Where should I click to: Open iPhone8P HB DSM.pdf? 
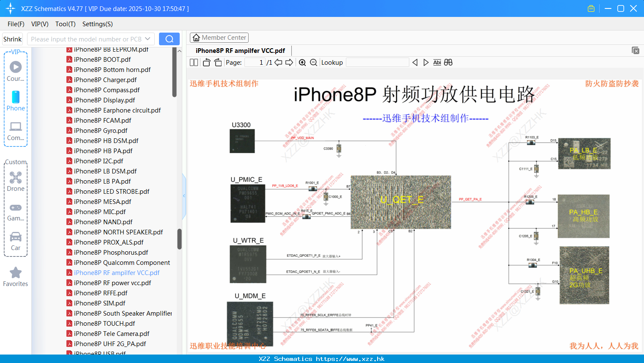(106, 141)
